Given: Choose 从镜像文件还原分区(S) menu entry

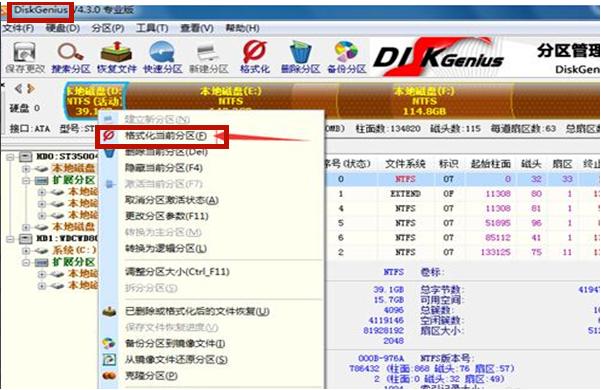Looking at the screenshot, I should (176, 360).
